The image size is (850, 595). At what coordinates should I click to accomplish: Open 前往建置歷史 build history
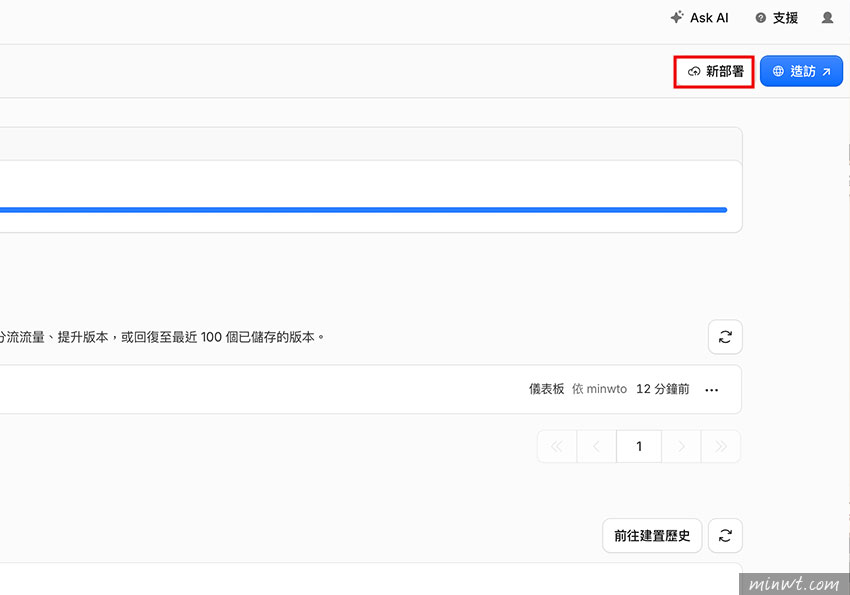tap(652, 536)
